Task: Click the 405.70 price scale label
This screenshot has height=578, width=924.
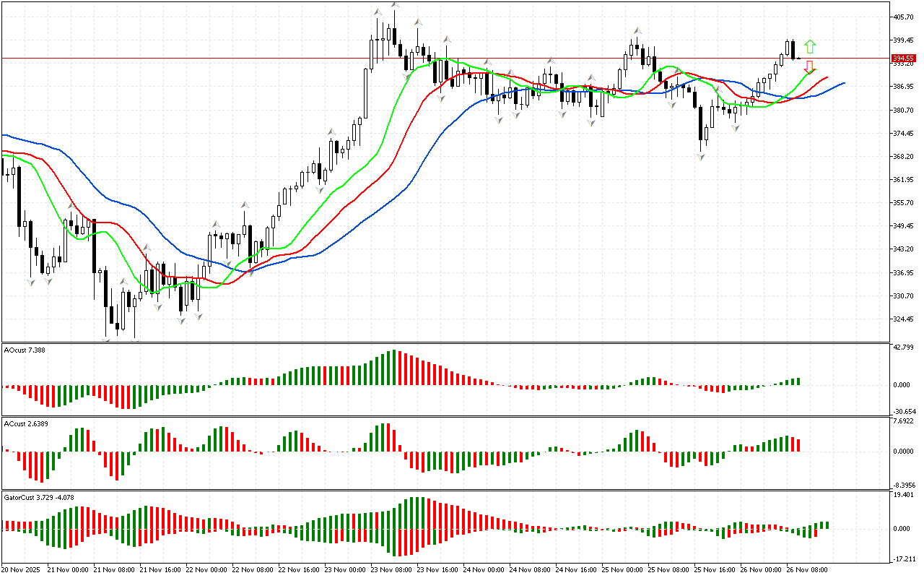Action: pos(904,17)
